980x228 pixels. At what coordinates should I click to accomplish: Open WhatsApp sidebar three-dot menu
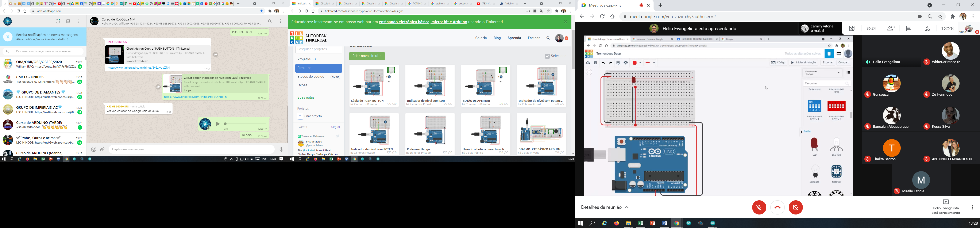point(79,21)
